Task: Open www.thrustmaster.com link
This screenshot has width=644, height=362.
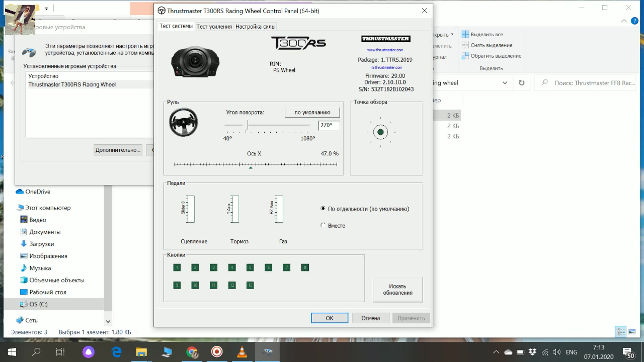Action: pos(385,50)
